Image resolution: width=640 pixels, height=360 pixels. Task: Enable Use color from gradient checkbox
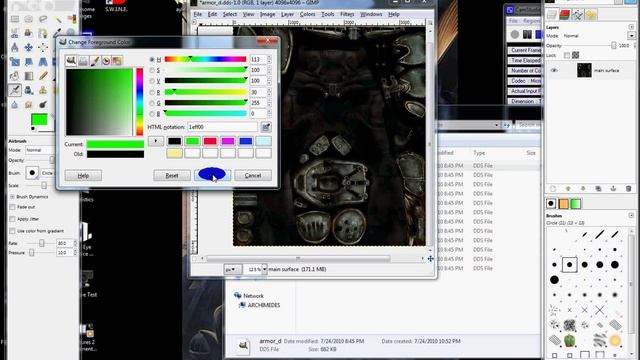coord(12,231)
